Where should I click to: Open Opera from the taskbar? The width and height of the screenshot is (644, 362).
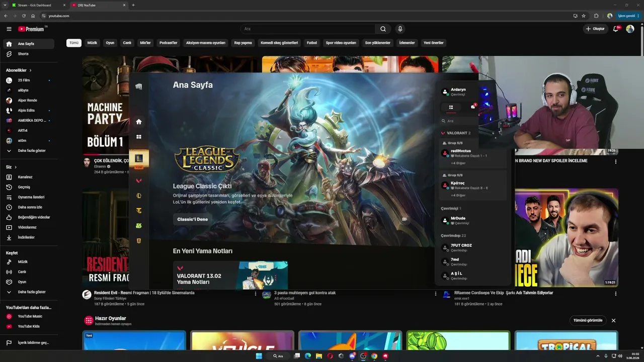330,356
